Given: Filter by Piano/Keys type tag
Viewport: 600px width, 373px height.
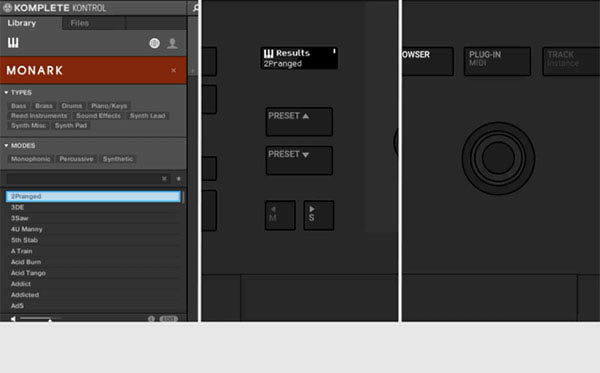Looking at the screenshot, I should point(109,106).
